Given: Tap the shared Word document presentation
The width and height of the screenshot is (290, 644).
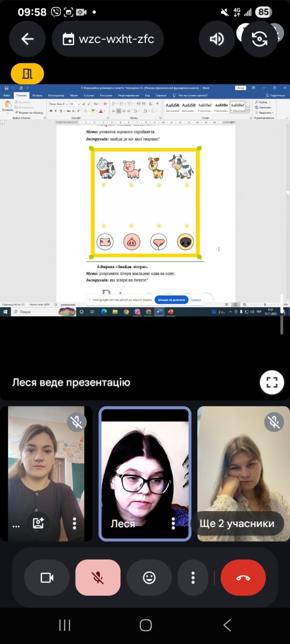Looking at the screenshot, I should pos(145,199).
